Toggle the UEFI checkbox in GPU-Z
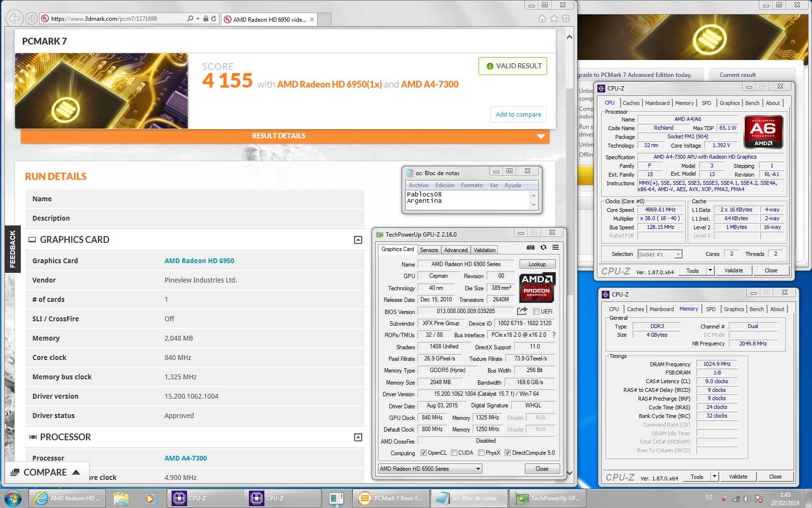Screen dimensions: 812x508 coord(536,311)
